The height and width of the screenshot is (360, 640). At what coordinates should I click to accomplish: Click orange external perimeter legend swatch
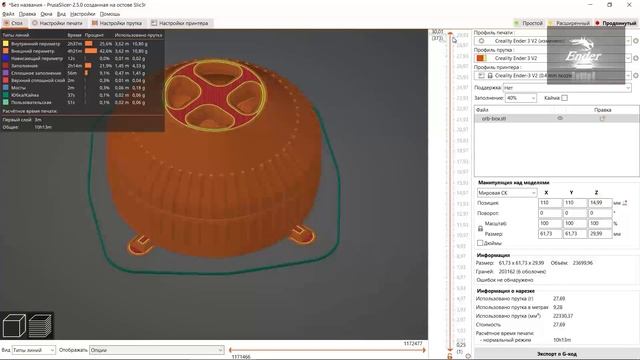click(x=6, y=51)
